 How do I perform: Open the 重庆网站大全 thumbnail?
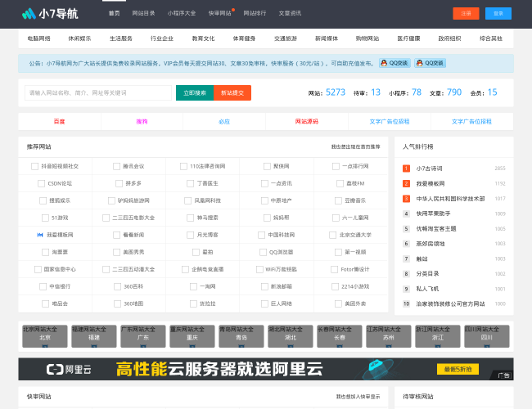coord(192,336)
